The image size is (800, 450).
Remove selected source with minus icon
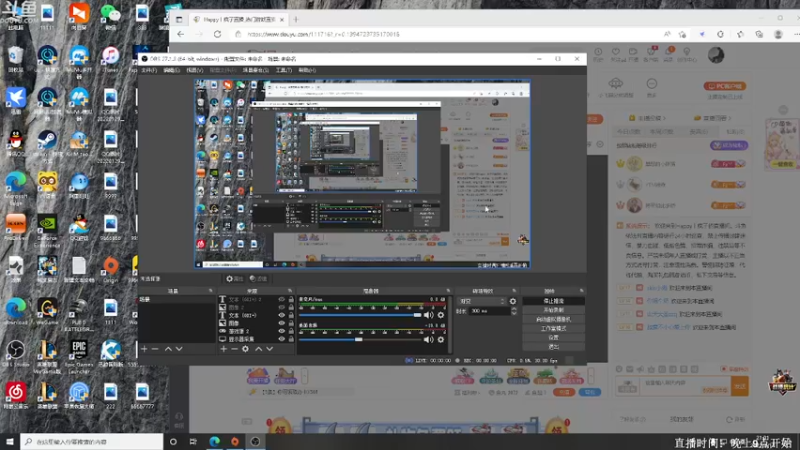[x=234, y=349]
